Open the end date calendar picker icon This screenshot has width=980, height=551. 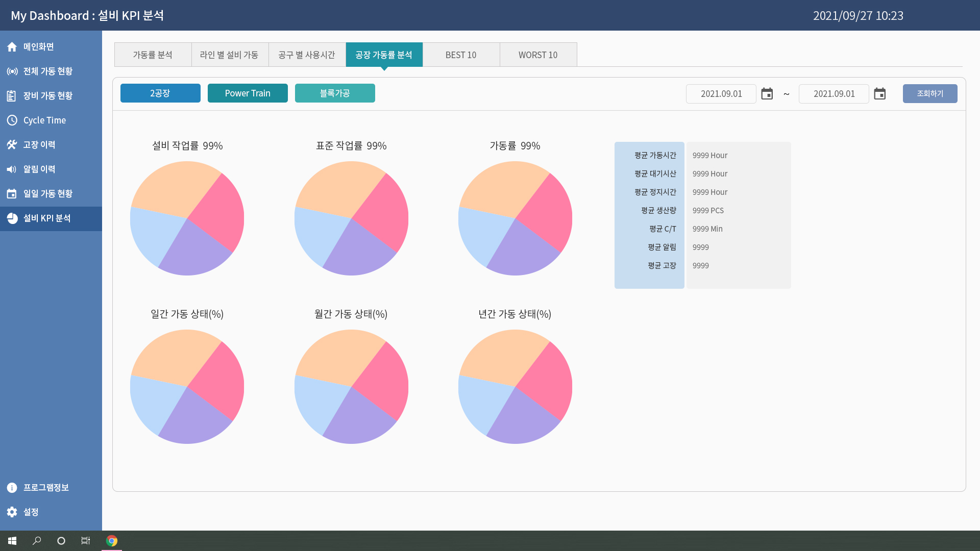tap(879, 94)
